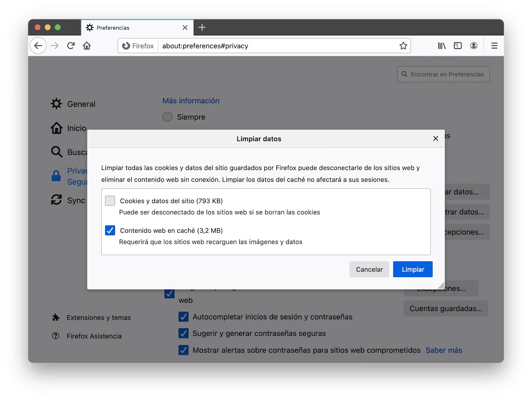Screen dimensions: 532x400
Task: Click the address bar URL about:preferences#privacy
Action: (205, 46)
